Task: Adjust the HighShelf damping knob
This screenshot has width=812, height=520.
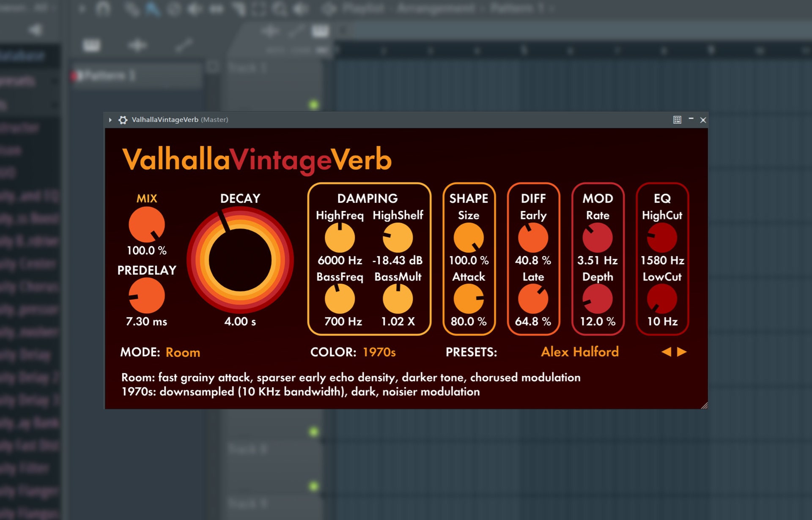Action: point(398,238)
